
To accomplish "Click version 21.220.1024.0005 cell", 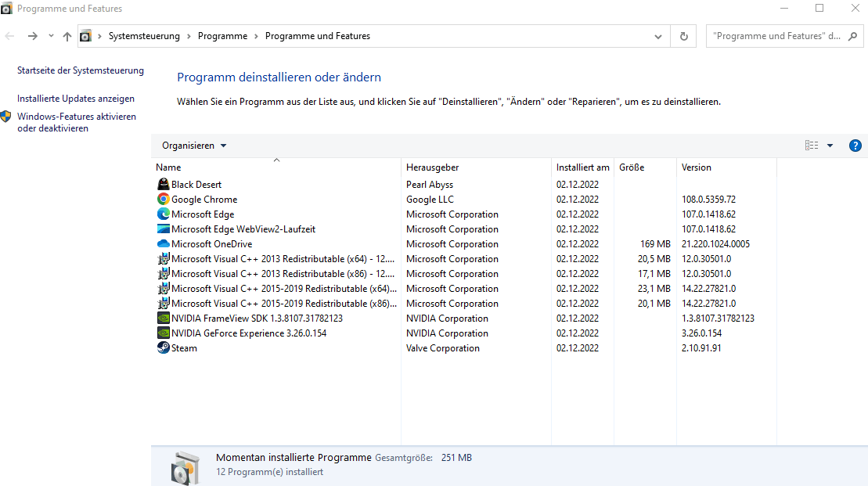I will point(715,244).
